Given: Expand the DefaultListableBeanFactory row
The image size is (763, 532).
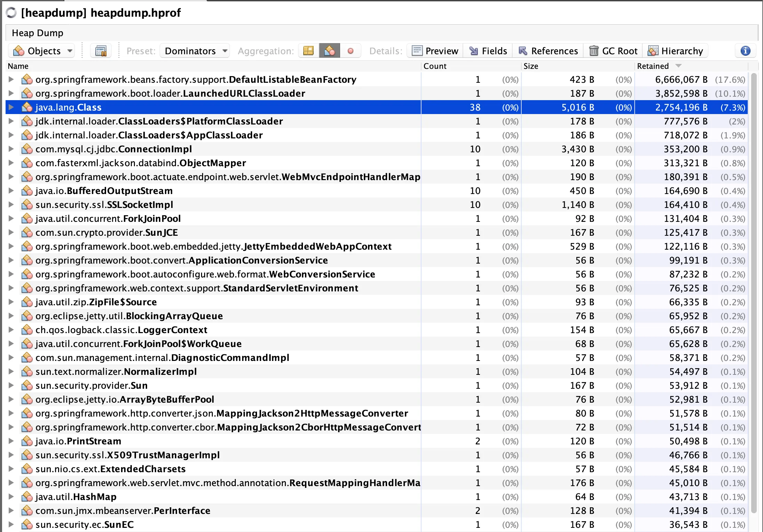Looking at the screenshot, I should (11, 80).
